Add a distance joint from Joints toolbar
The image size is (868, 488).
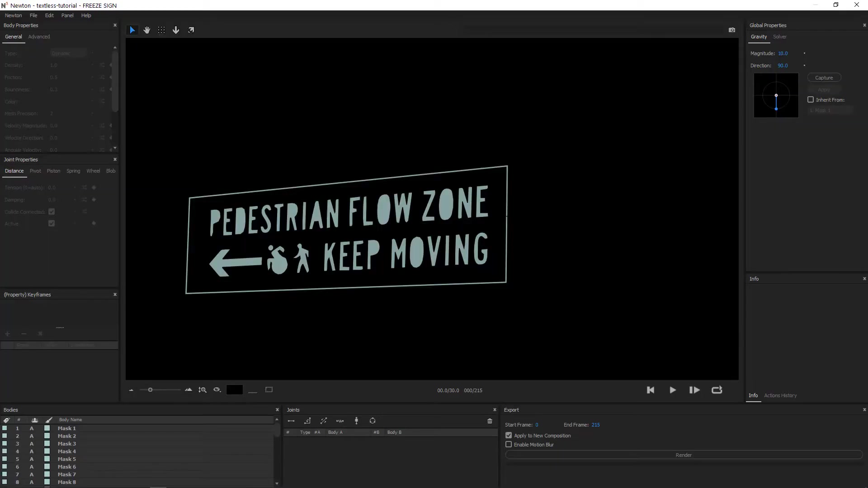[x=291, y=421]
